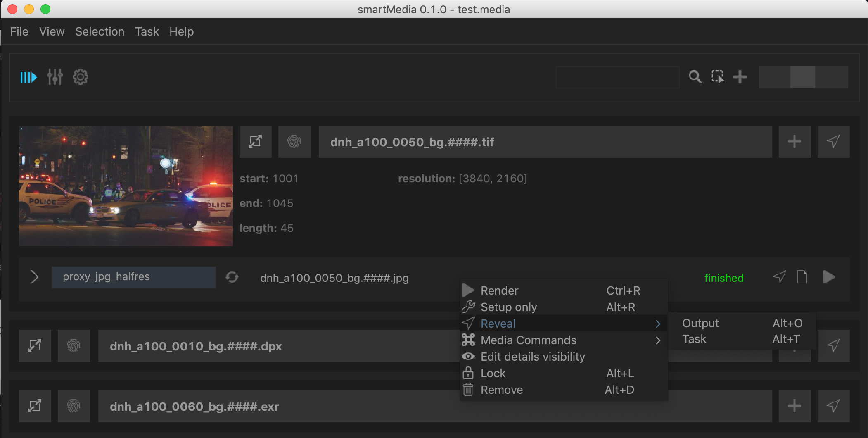
Task: Click the fingerprint icon beside dnh_a100_0050_bg tif
Action: tap(294, 142)
